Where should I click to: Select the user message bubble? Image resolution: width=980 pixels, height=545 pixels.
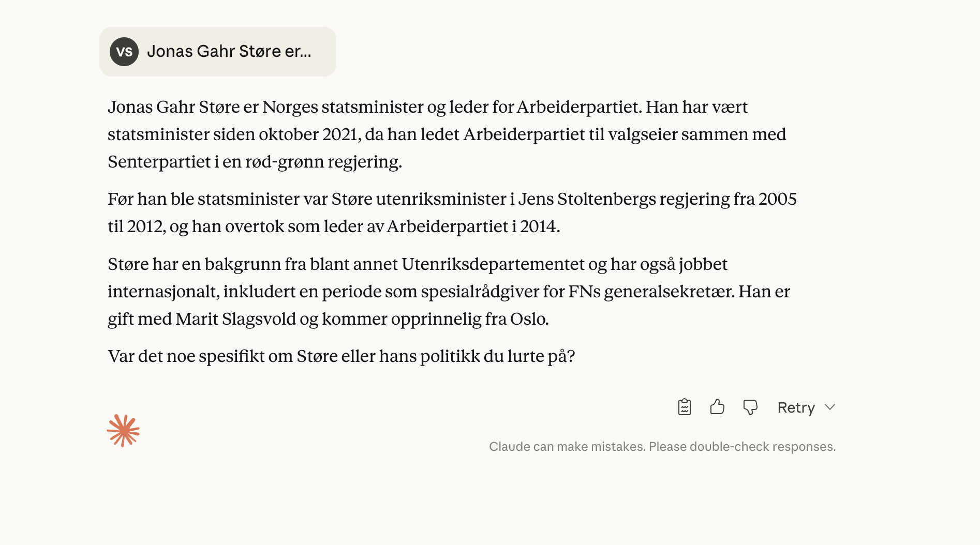pos(217,51)
